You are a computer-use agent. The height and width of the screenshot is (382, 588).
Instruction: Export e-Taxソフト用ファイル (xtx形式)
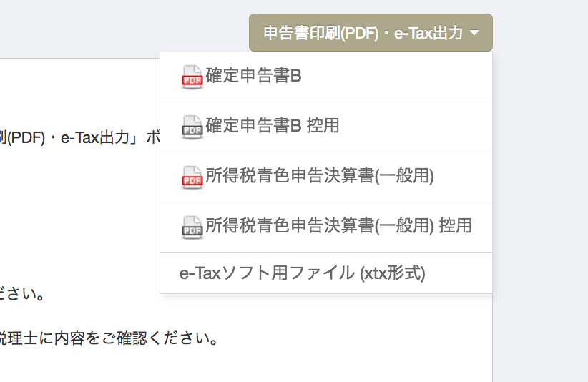(x=326, y=273)
